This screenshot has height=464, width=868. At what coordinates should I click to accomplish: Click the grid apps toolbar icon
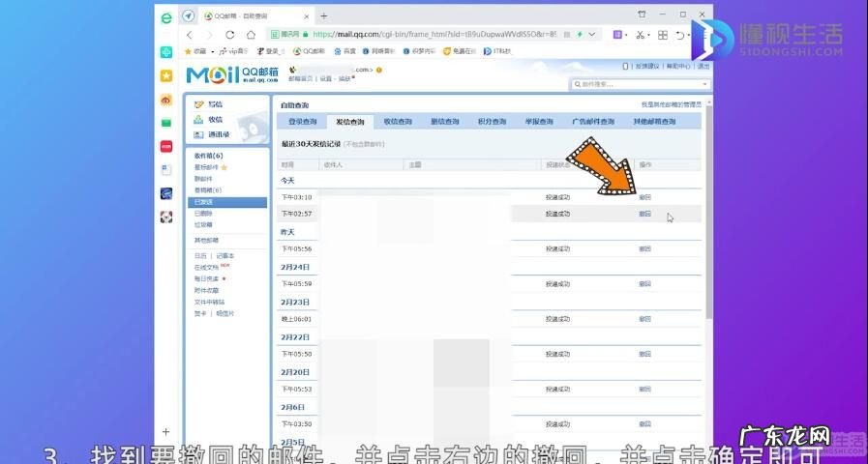point(663,35)
